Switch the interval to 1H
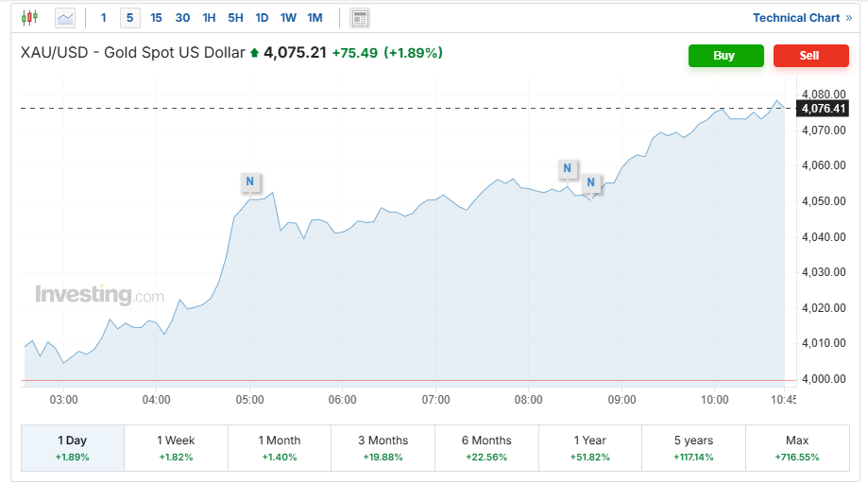This screenshot has height=502, width=868. pos(209,17)
